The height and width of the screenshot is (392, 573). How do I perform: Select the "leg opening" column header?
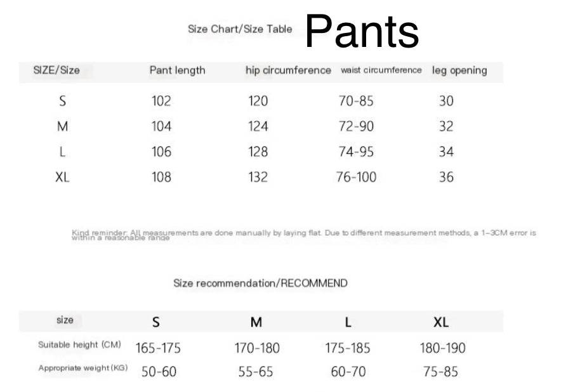pyautogui.click(x=459, y=70)
